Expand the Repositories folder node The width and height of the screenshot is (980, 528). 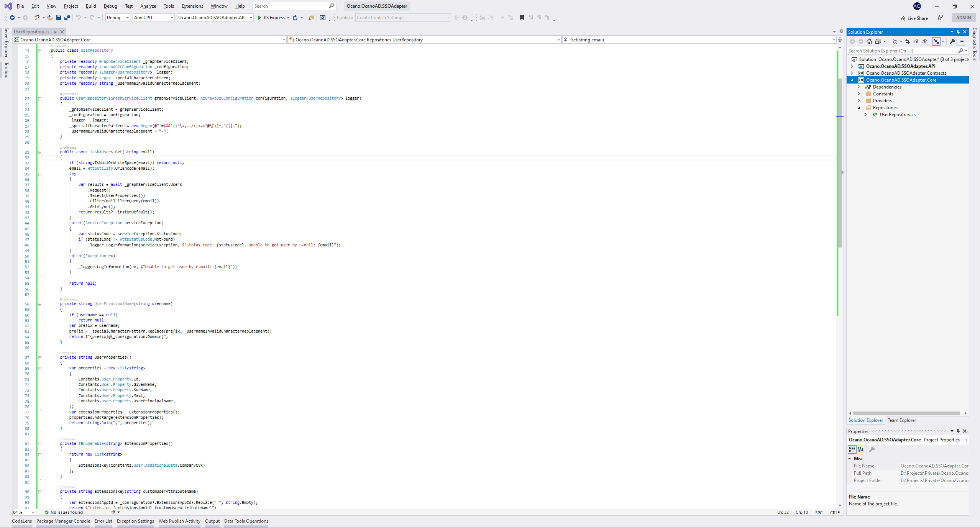click(860, 108)
